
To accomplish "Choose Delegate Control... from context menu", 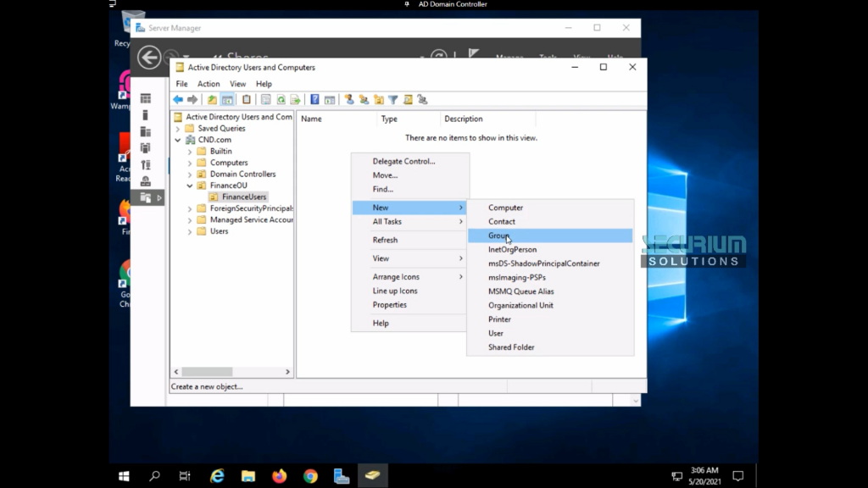I will pos(410,161).
